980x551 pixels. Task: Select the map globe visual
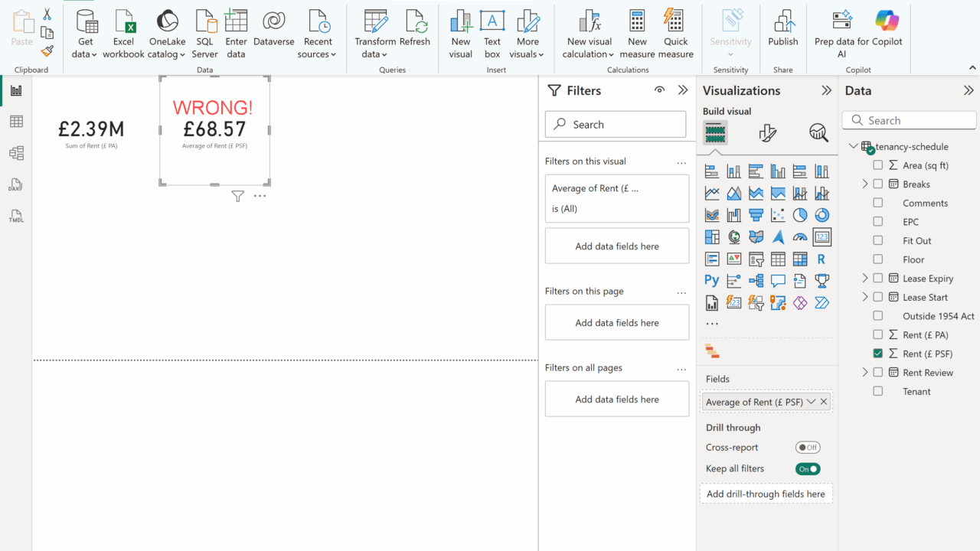tap(734, 237)
